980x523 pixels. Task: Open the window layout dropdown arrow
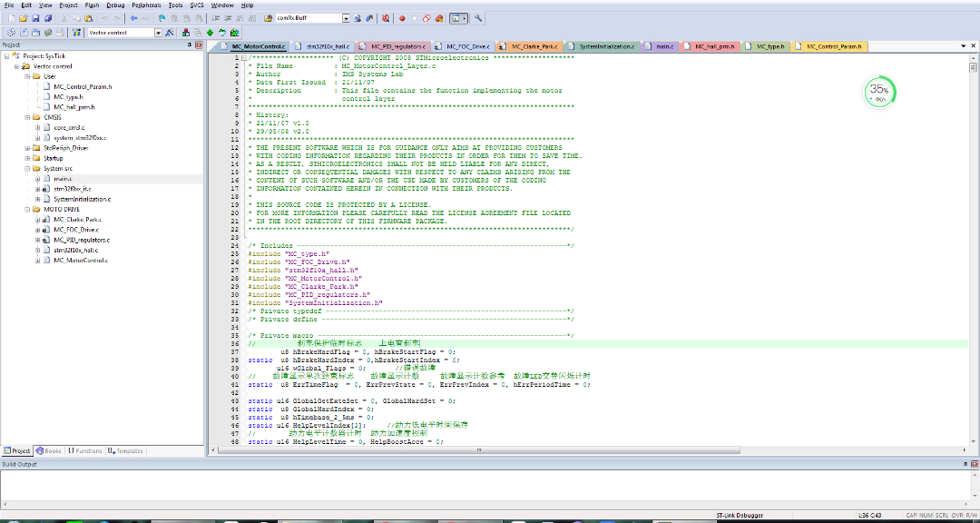[x=465, y=18]
